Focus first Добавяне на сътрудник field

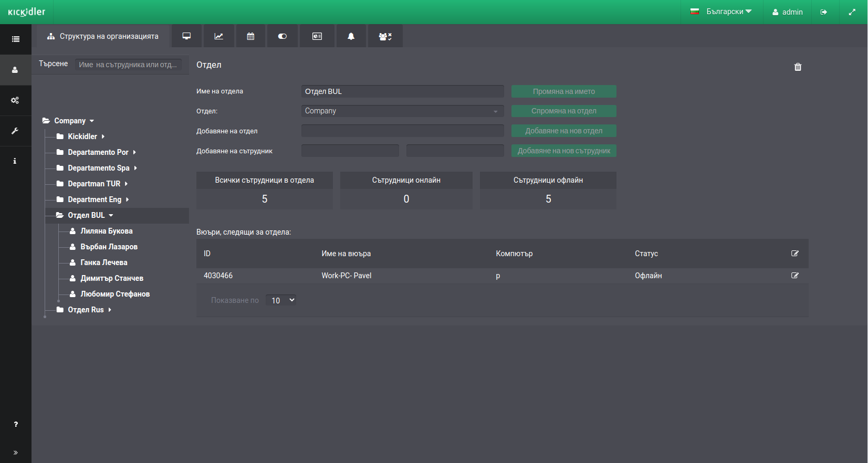[350, 151]
